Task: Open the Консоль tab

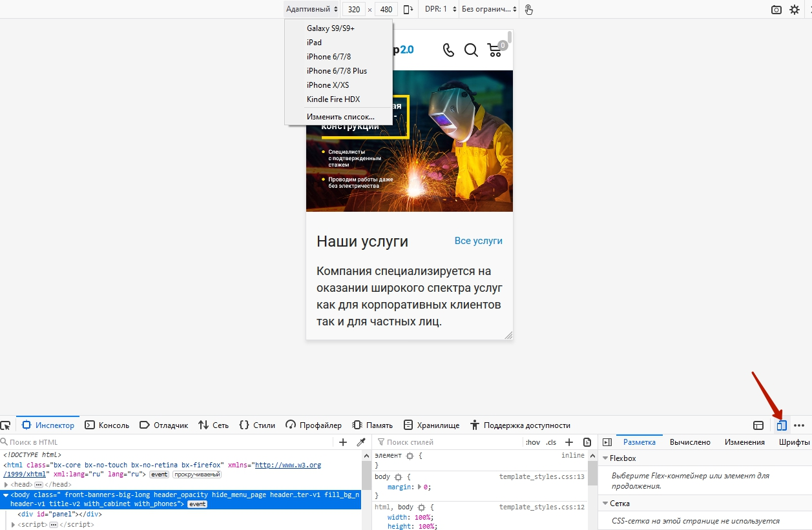Action: point(107,425)
